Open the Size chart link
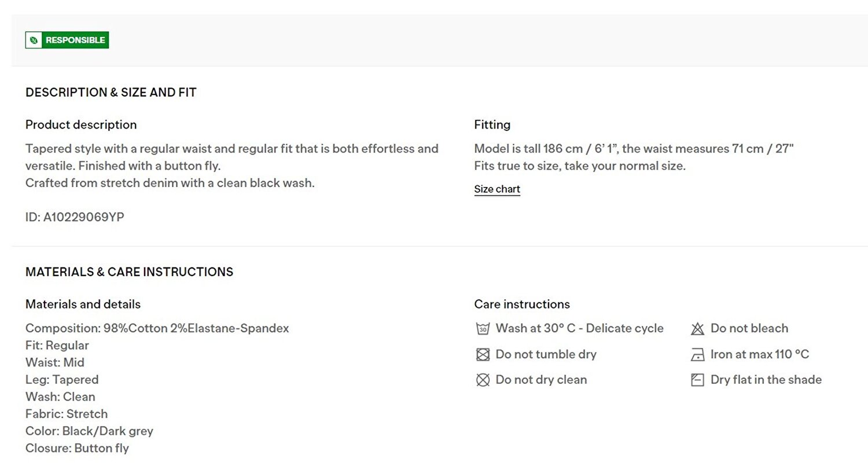 (497, 189)
